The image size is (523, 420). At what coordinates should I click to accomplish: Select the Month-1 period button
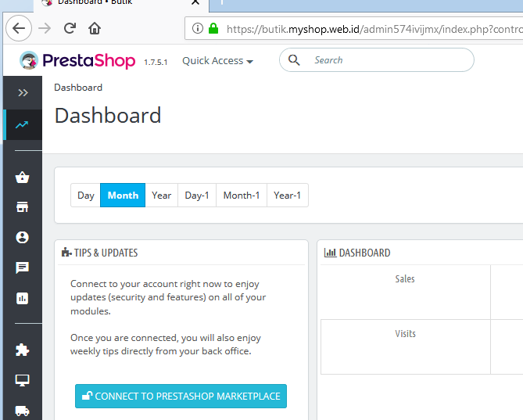[242, 196]
